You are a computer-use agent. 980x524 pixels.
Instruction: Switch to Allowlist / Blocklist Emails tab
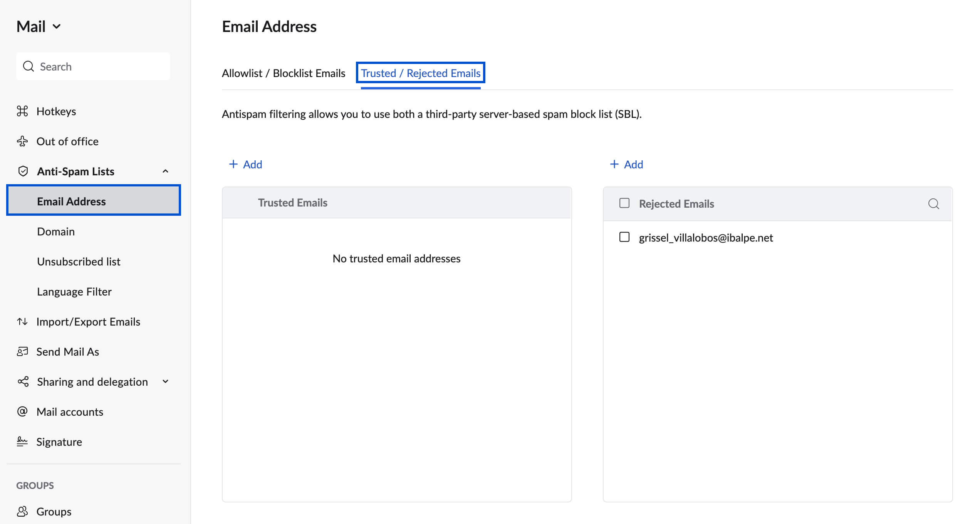click(x=283, y=73)
